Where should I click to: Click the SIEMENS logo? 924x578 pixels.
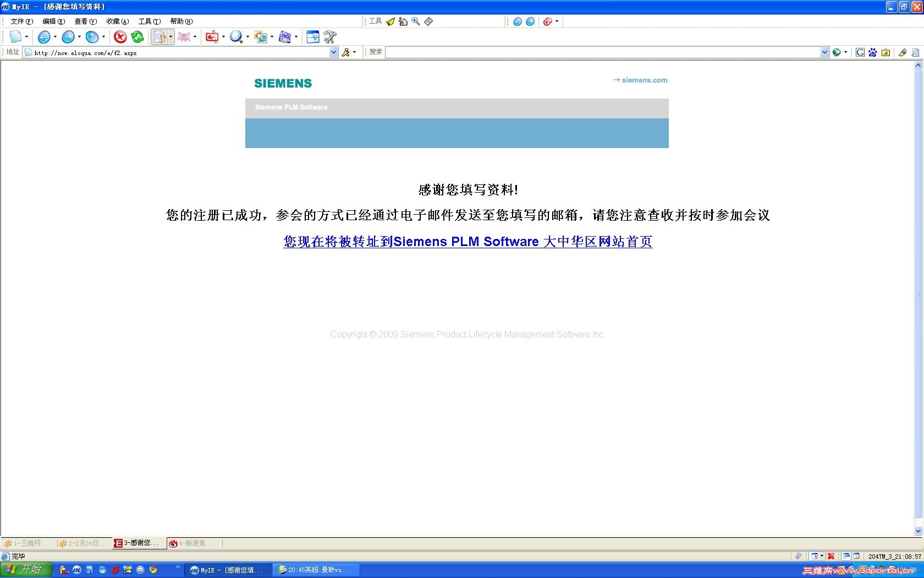pos(283,83)
